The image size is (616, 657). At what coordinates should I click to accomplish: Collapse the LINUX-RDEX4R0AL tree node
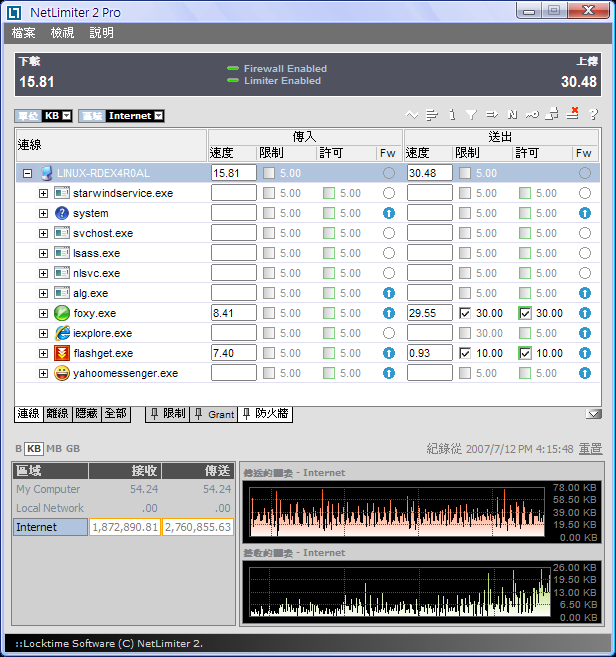tap(27, 173)
